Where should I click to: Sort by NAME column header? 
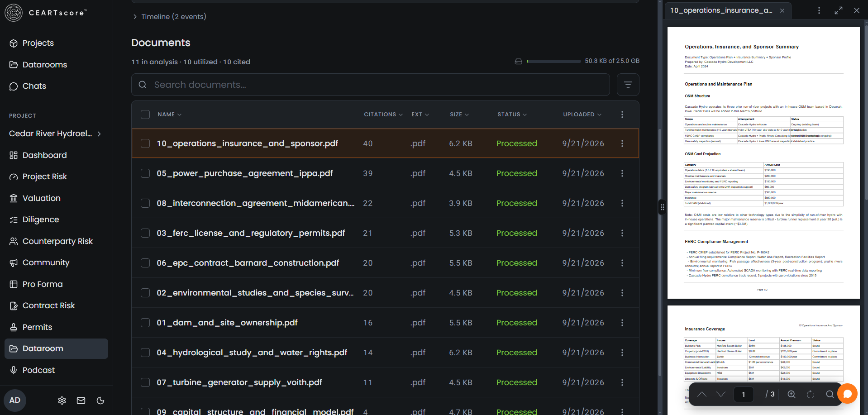point(169,114)
